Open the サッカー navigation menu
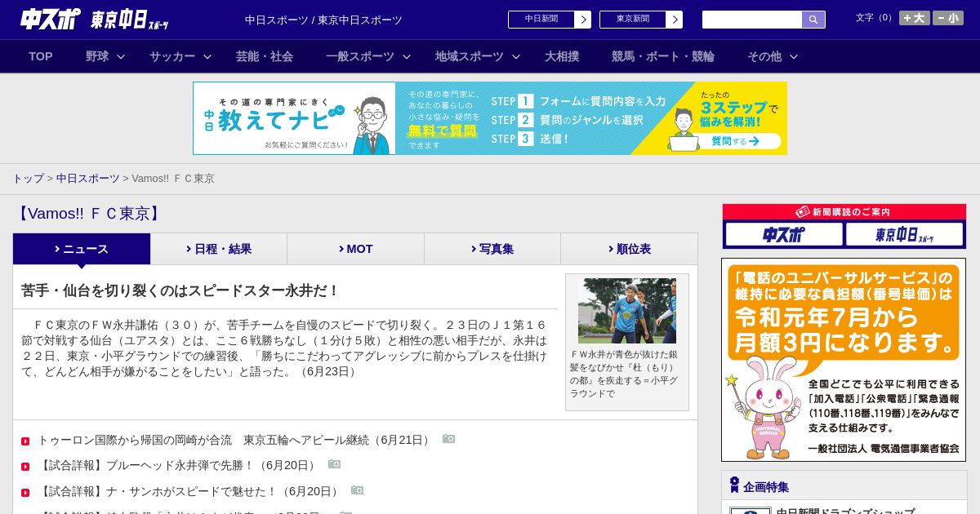 (172, 56)
